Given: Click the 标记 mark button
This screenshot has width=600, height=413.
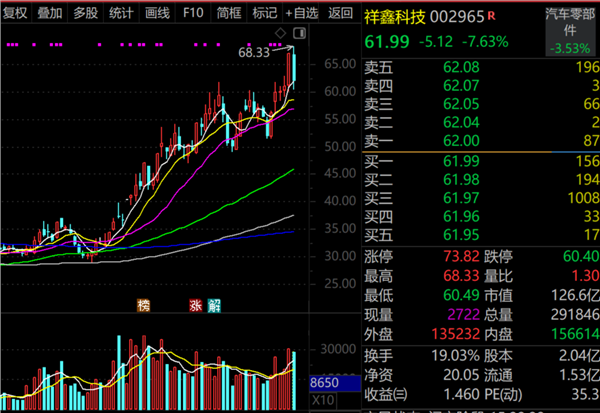Looking at the screenshot, I should pos(265,13).
